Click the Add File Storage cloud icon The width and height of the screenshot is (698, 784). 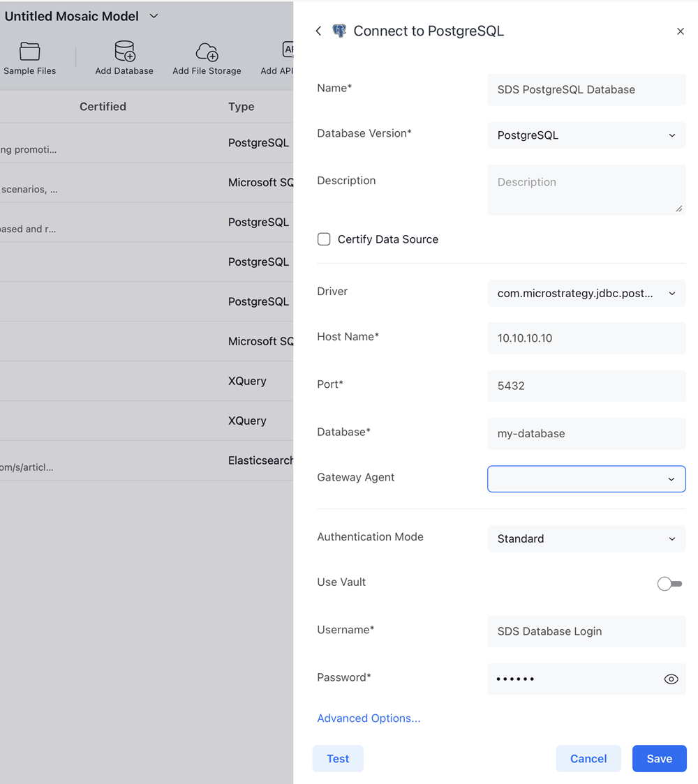[x=207, y=52]
